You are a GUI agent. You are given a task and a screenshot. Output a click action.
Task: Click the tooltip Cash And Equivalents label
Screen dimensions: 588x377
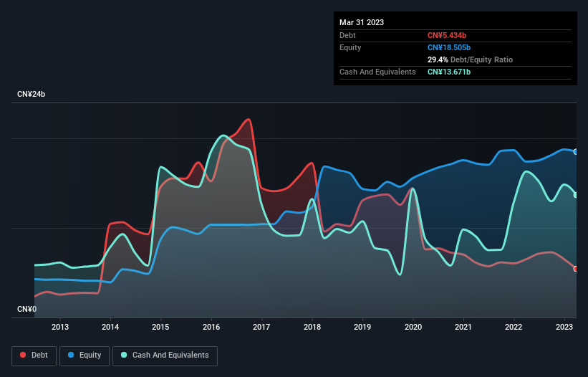coord(377,72)
